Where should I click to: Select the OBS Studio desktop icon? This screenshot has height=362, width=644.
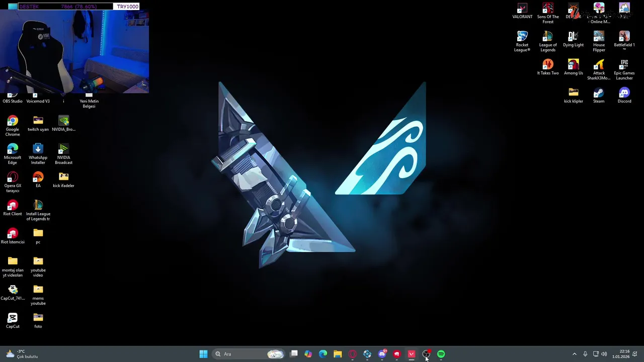tap(13, 99)
